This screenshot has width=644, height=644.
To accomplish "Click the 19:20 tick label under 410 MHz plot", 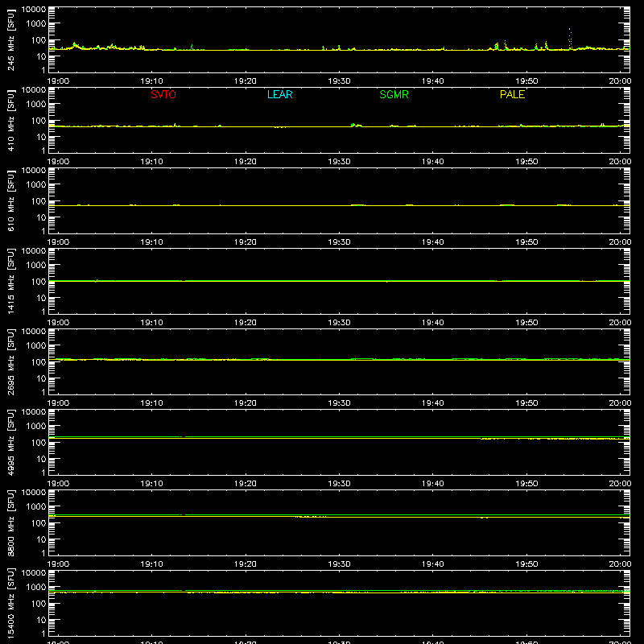I will 246,162.
